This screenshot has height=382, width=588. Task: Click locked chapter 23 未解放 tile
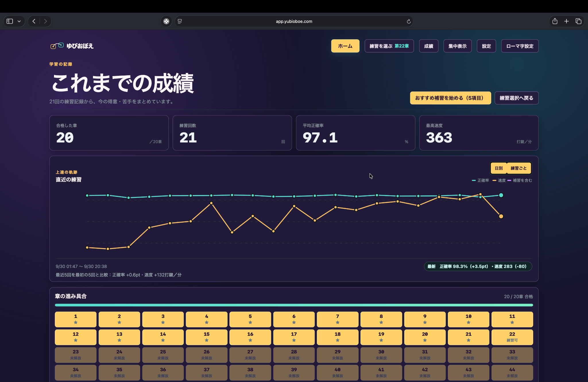tap(76, 355)
